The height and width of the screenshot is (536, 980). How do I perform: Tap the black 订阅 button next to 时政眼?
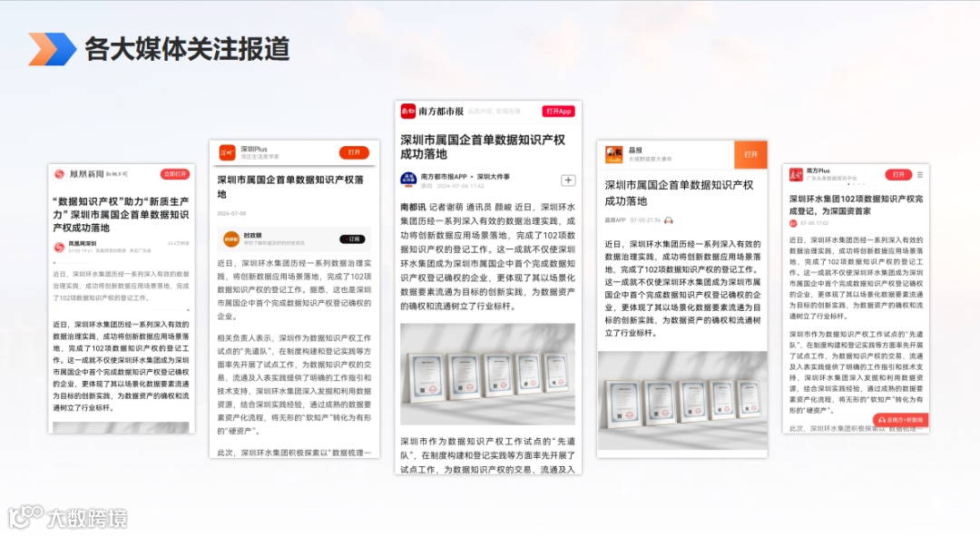click(x=352, y=239)
